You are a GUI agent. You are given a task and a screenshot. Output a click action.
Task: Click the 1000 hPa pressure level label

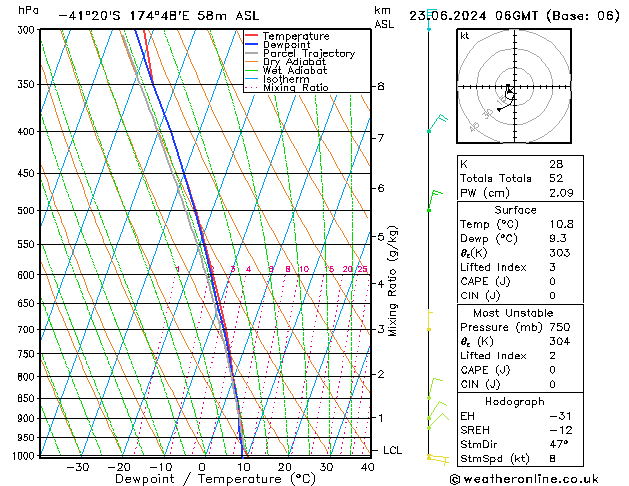coord(26,456)
